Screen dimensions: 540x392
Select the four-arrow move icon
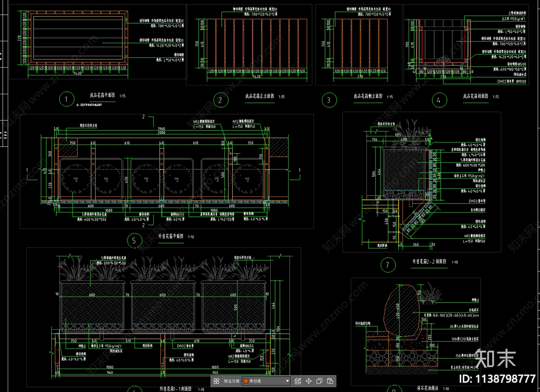coord(308,381)
